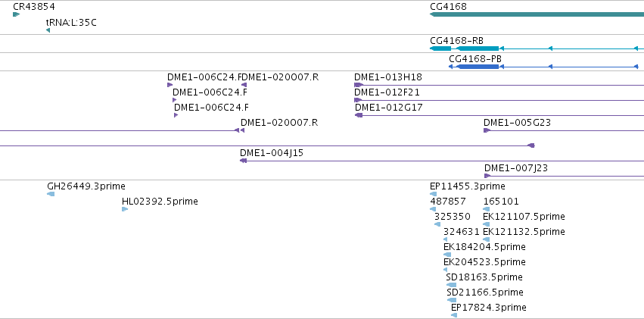The width and height of the screenshot is (644, 319).
Task: Click the DME1-007J23 label
Action: click(x=516, y=168)
